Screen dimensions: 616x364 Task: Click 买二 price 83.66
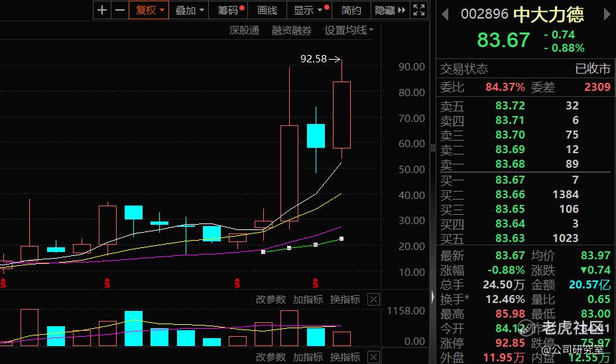point(510,194)
